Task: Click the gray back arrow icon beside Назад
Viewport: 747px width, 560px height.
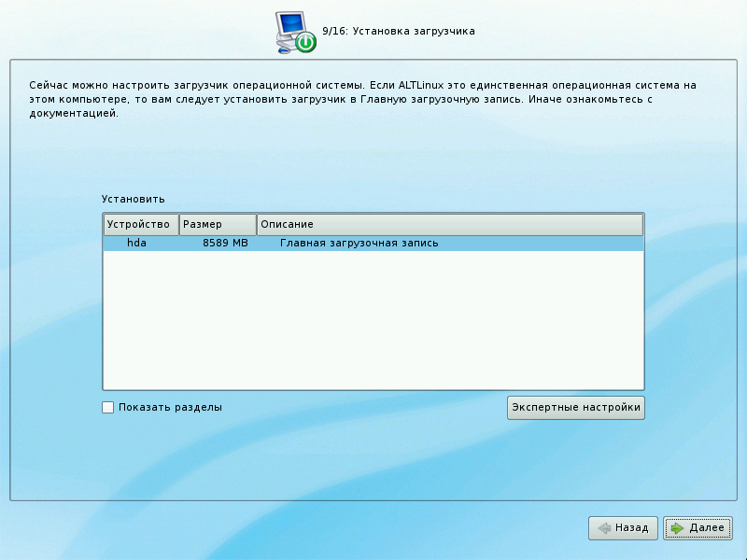Action: pyautogui.click(x=604, y=528)
